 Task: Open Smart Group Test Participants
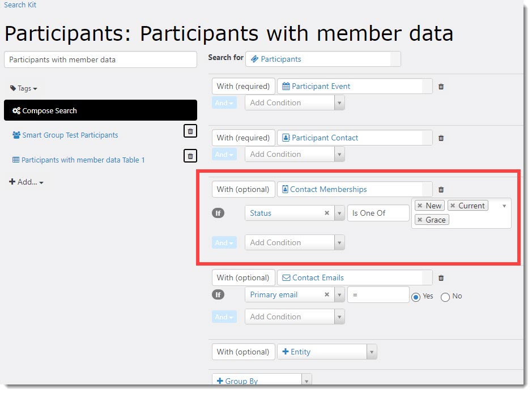coord(65,135)
